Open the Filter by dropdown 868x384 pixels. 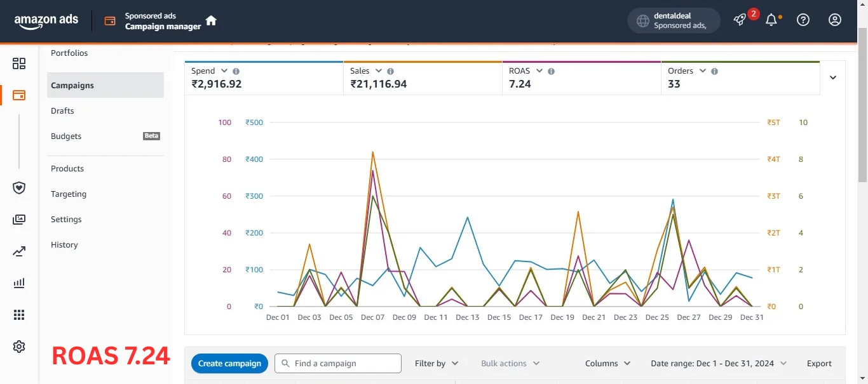437,364
